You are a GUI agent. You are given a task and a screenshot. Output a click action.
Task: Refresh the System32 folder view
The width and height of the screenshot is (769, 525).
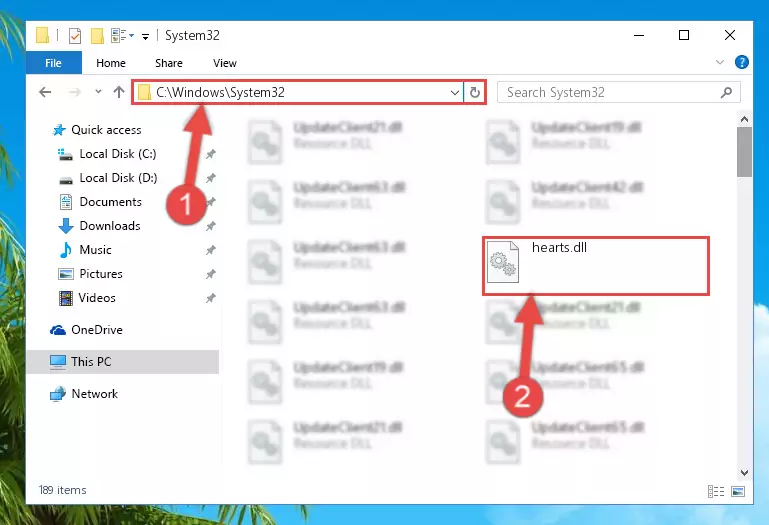pyautogui.click(x=475, y=92)
